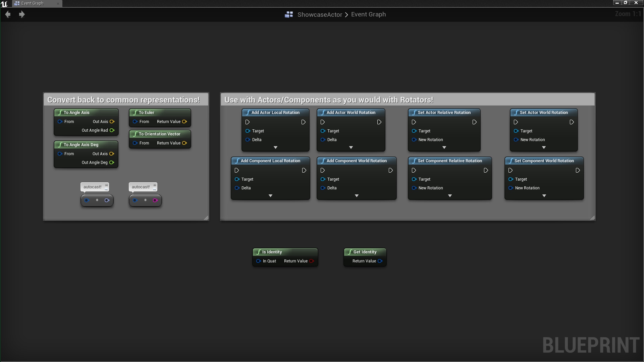
Task: Click the Target pin on Set Actor World Rotation
Action: [x=516, y=131]
